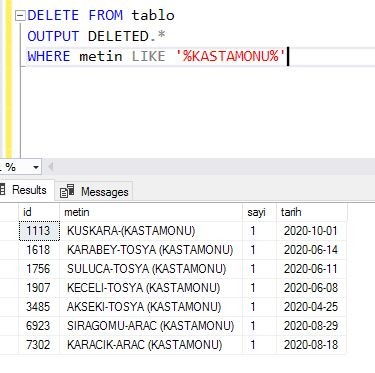Switch to the Messages tab
Viewport: 375px width, 373px height.
(94, 191)
